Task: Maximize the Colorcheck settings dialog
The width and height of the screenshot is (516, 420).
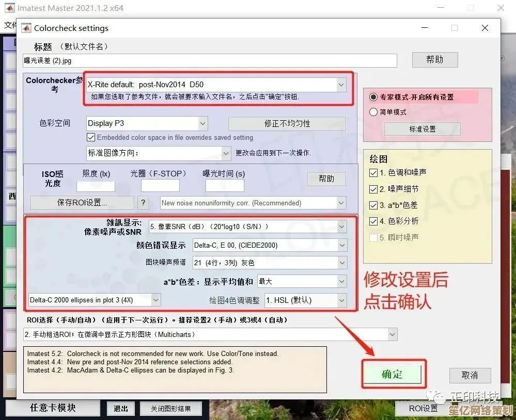Action: click(x=455, y=28)
